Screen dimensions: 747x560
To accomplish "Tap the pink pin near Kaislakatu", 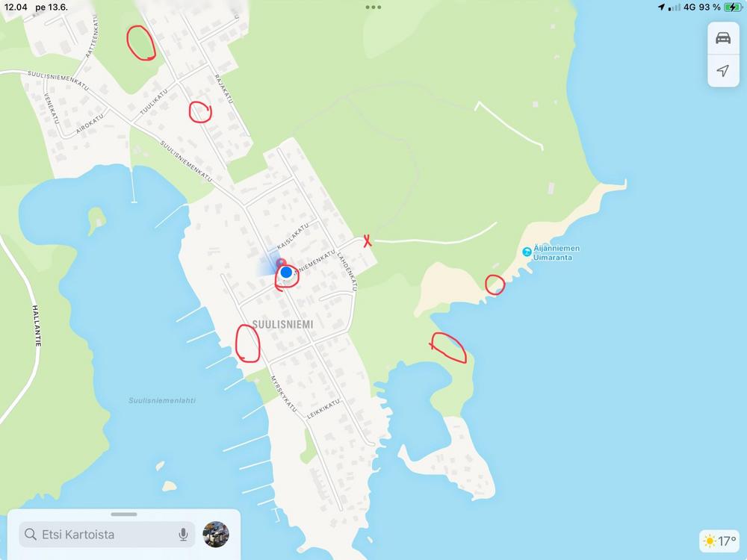I will [281, 262].
